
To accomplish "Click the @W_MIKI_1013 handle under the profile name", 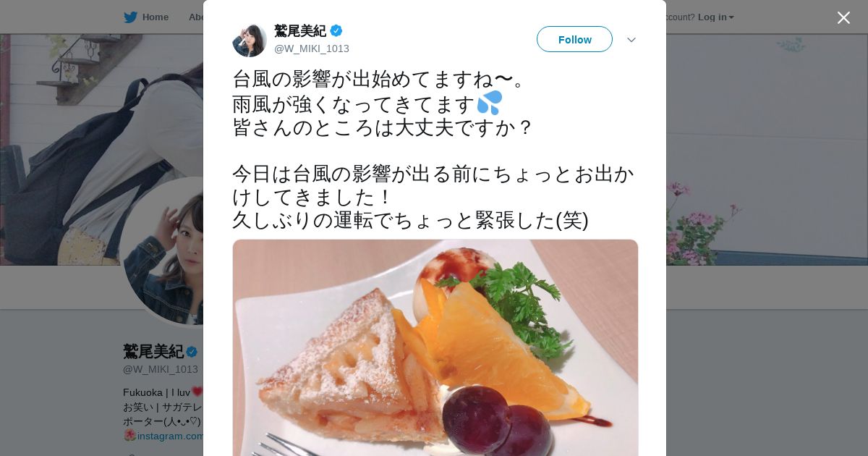I will [161, 369].
